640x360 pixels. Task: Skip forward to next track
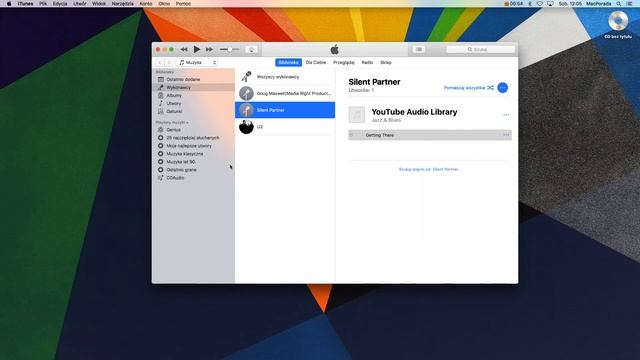(x=209, y=49)
